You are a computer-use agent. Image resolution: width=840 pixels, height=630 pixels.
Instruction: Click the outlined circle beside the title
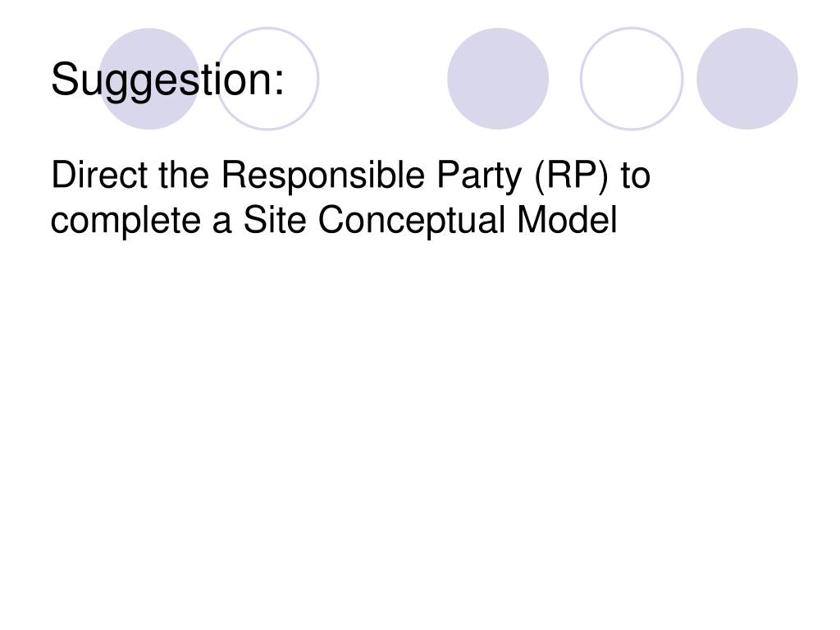[268, 79]
